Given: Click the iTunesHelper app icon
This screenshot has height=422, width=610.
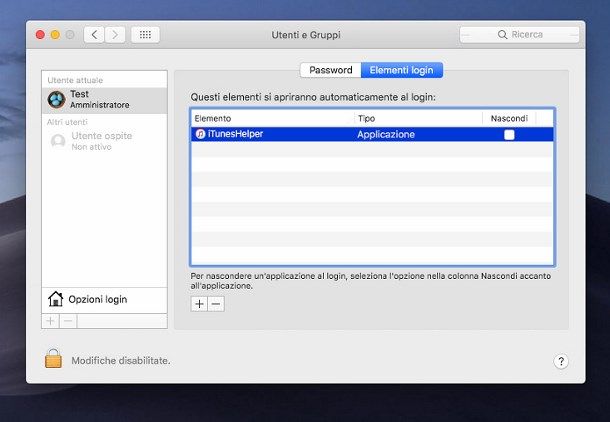Looking at the screenshot, I should click(x=200, y=134).
